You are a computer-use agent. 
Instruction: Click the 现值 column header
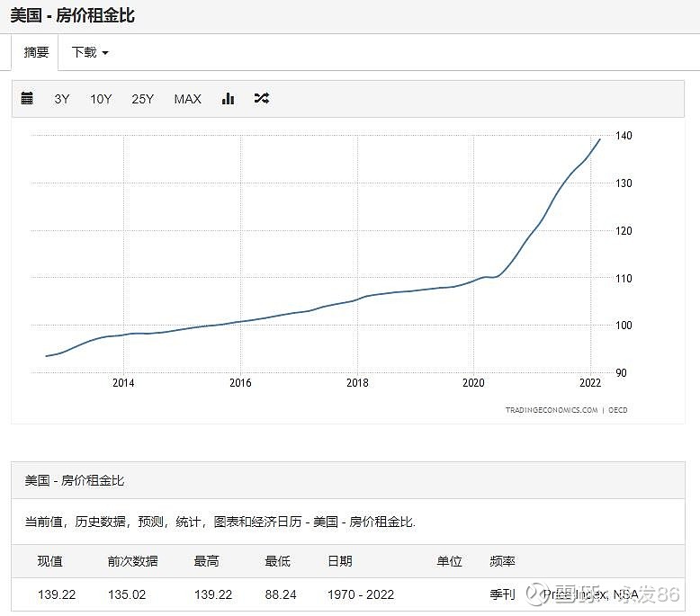[50, 561]
